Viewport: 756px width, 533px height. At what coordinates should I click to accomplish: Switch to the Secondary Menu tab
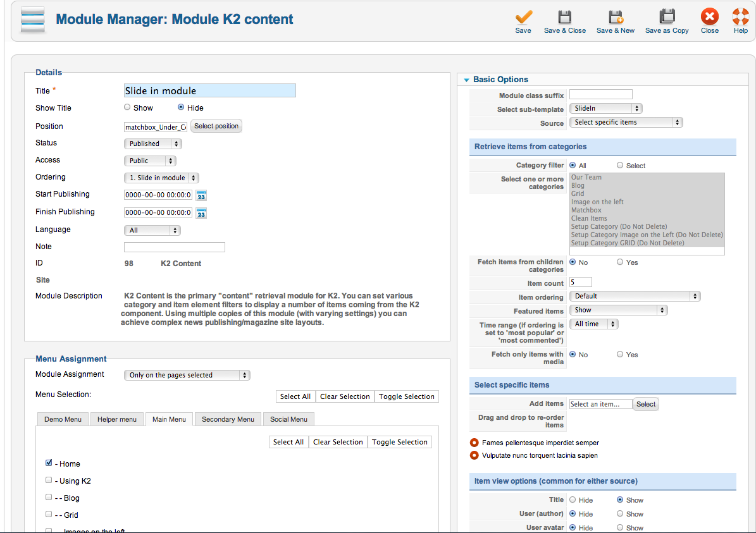coord(228,419)
